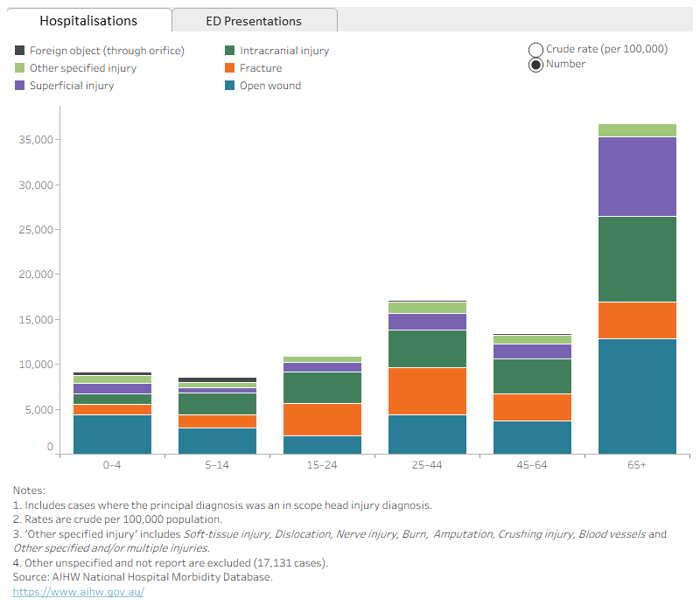This screenshot has height=612, width=700.
Task: Click the 0-4 age group axis label
Action: point(112,465)
